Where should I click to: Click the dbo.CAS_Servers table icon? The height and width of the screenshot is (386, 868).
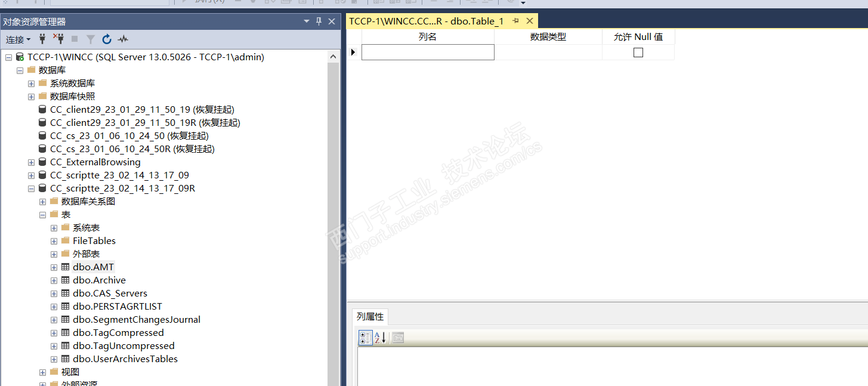click(x=65, y=294)
